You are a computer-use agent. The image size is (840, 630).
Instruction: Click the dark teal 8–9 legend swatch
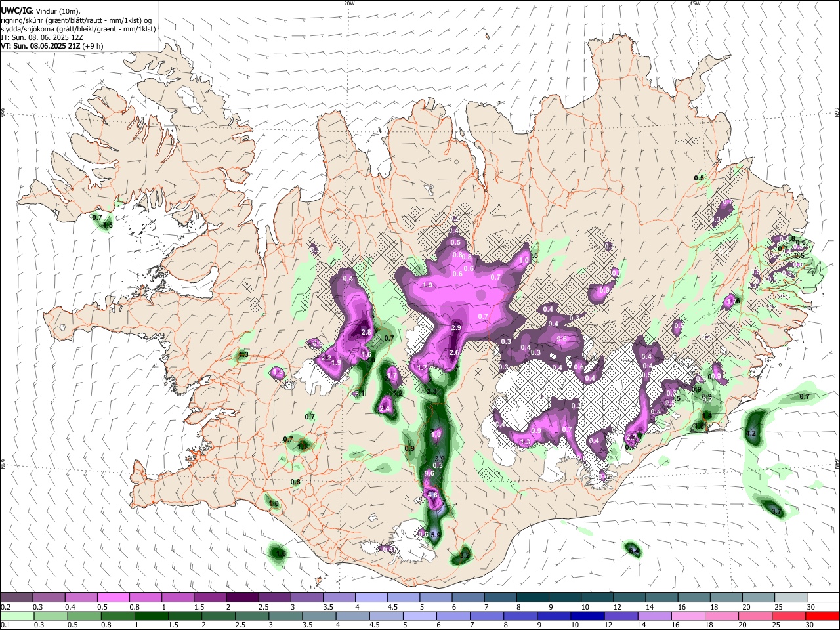pyautogui.click(x=532, y=597)
